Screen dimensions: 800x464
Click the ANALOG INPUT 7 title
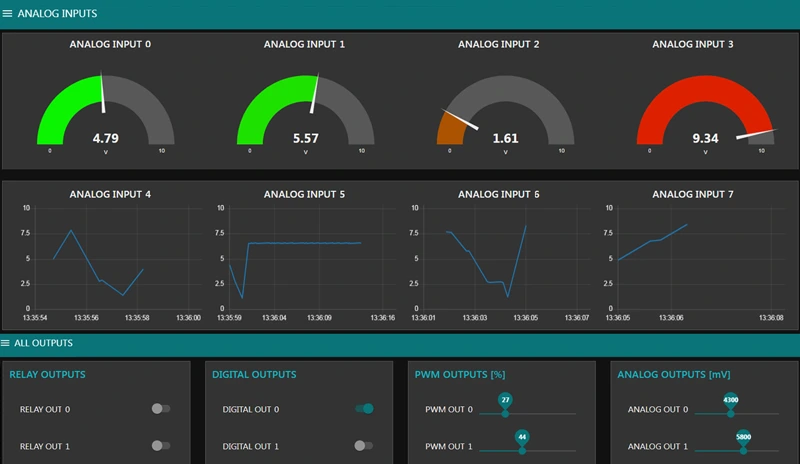693,194
